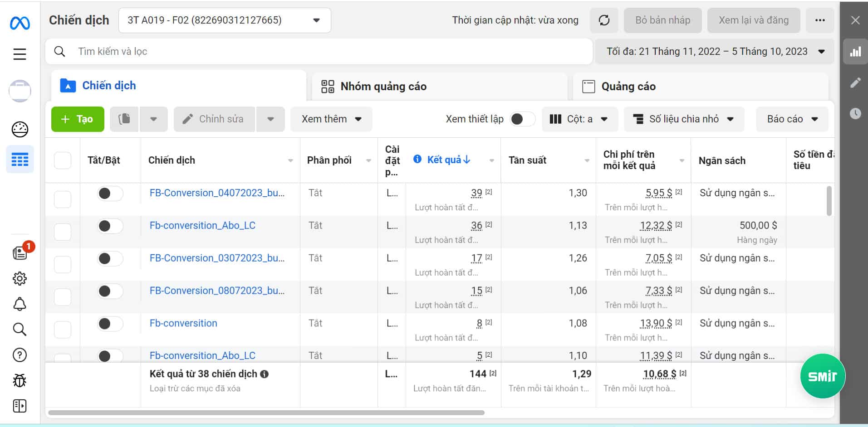Open the account selector 3T A019 - F02
This screenshot has height=427, width=868.
tap(225, 20)
